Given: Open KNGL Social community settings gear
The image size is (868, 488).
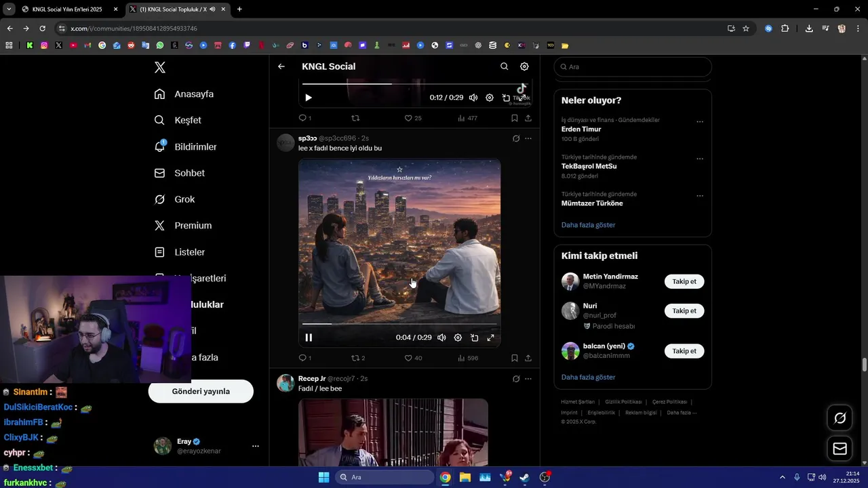Looking at the screenshot, I should pyautogui.click(x=524, y=66).
